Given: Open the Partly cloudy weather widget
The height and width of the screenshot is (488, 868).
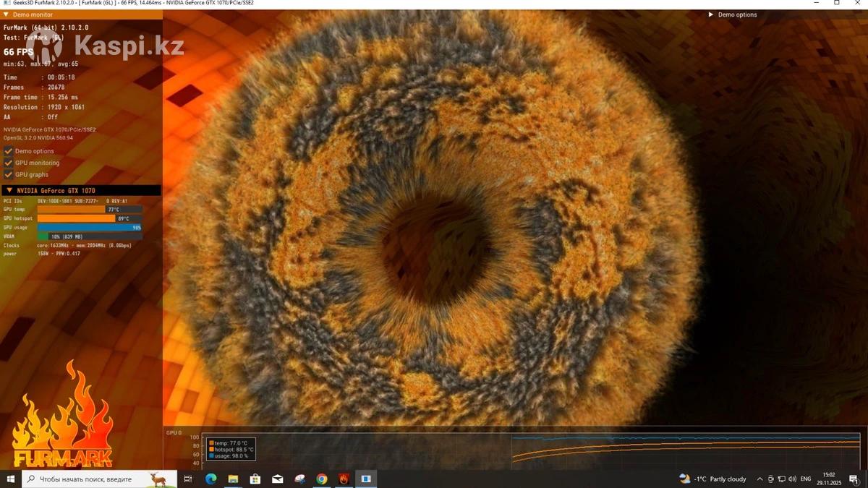Looking at the screenshot, I should click(713, 479).
